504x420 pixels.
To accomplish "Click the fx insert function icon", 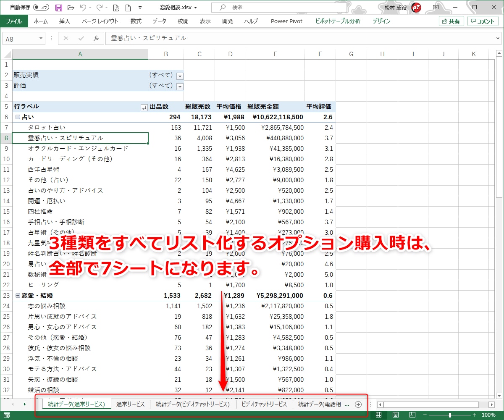I will [96, 38].
